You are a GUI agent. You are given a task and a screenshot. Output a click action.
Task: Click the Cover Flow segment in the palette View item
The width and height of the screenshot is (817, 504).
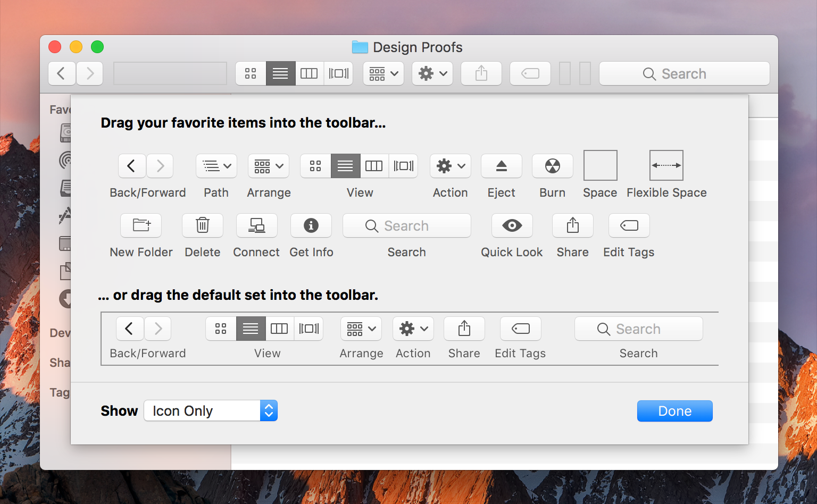point(404,166)
